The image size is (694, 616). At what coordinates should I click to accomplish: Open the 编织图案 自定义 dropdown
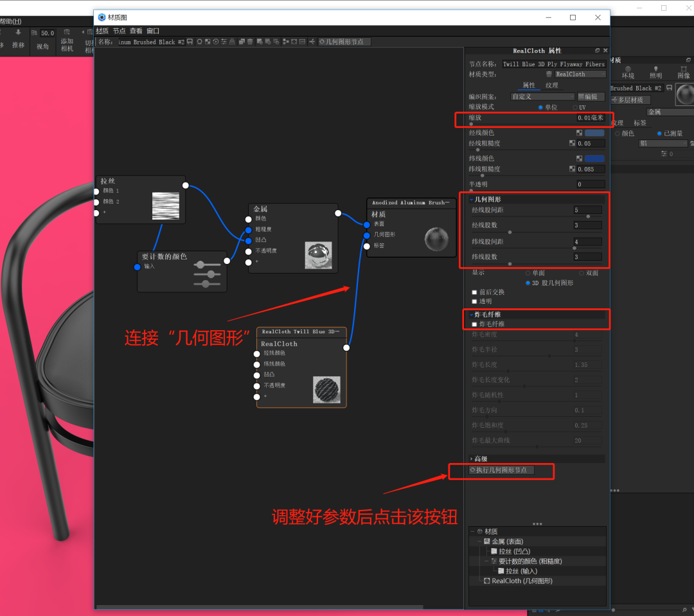pos(542,96)
